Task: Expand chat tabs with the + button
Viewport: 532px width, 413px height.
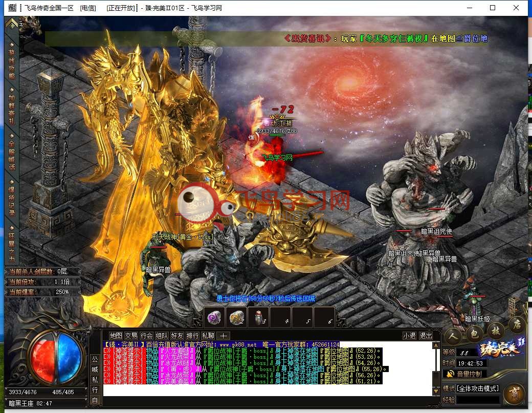Action: 223,336
